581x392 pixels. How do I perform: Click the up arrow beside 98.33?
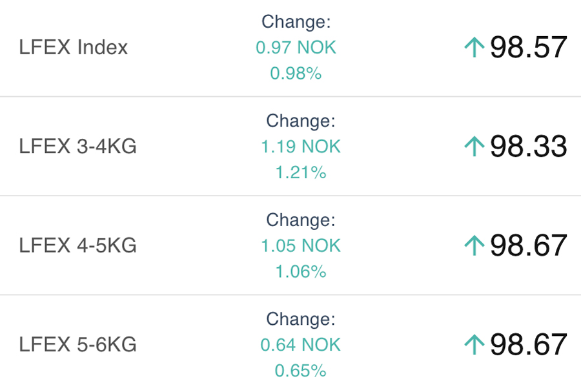click(x=474, y=147)
